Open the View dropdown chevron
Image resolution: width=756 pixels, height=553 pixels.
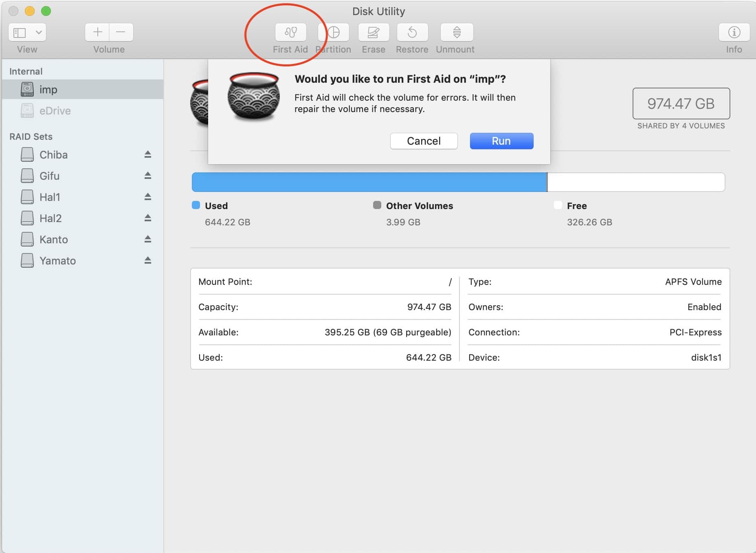[39, 32]
